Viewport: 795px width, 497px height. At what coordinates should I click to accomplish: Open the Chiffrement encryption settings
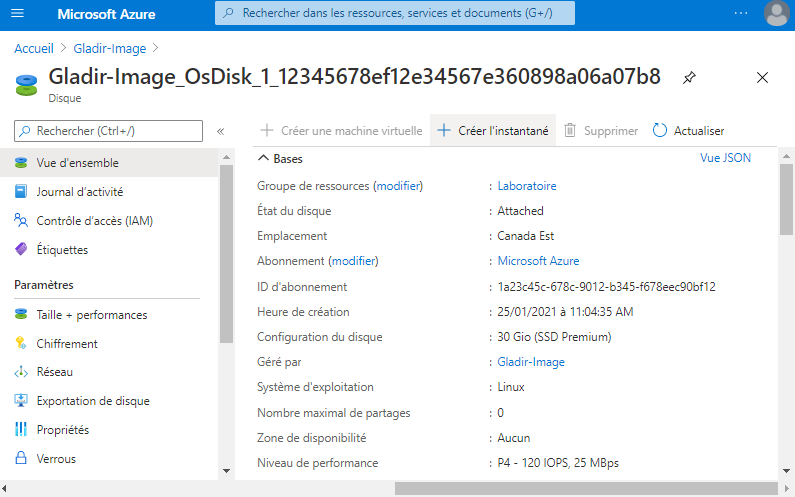point(67,344)
